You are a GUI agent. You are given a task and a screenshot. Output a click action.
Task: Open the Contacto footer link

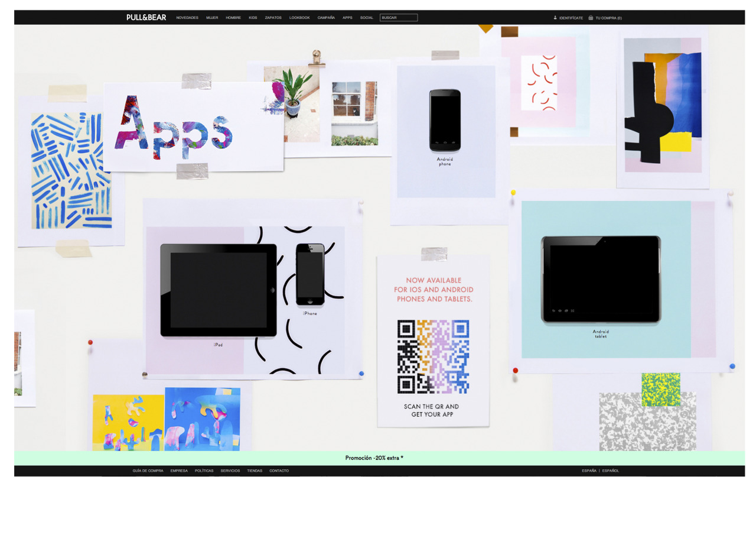(x=279, y=471)
